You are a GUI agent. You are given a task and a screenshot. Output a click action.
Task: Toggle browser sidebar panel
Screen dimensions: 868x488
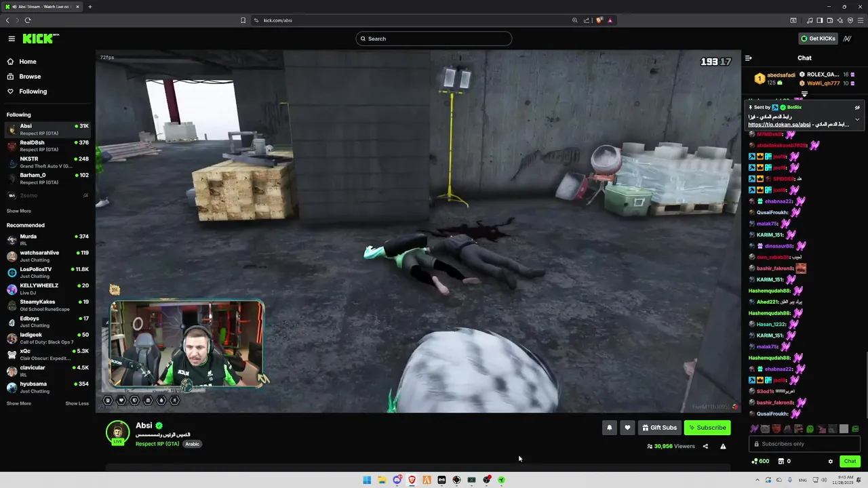point(820,20)
